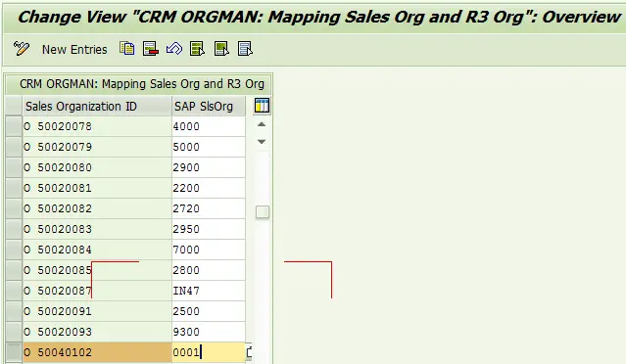Image resolution: width=626 pixels, height=364 pixels.
Task: Select the row marker for O 50020093
Action: pyautogui.click(x=14, y=332)
